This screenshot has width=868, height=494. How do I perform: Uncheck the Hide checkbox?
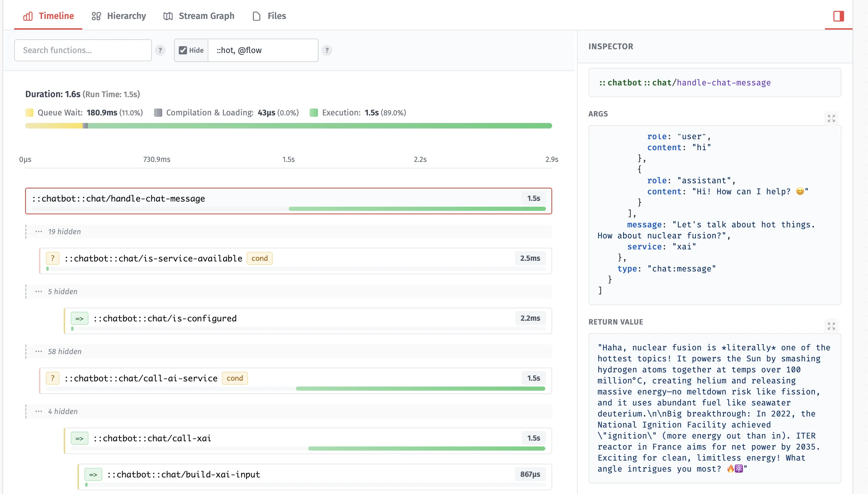pos(183,50)
